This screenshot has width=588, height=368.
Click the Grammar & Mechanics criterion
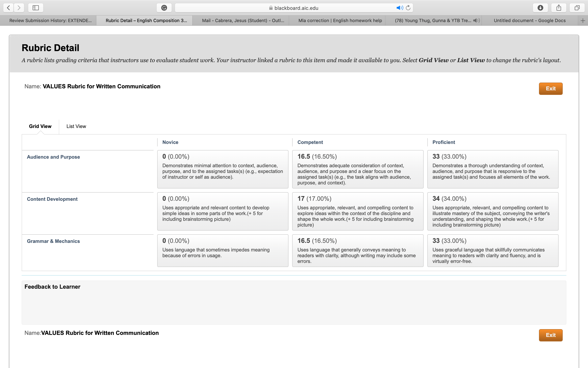coord(53,241)
